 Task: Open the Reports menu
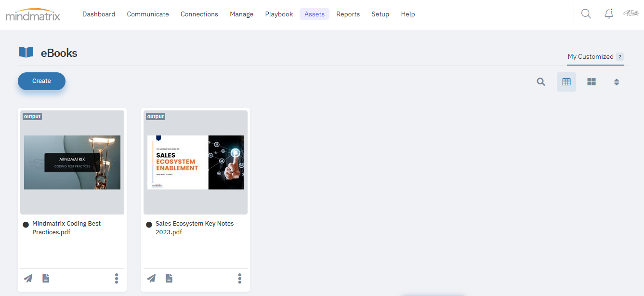coord(348,14)
